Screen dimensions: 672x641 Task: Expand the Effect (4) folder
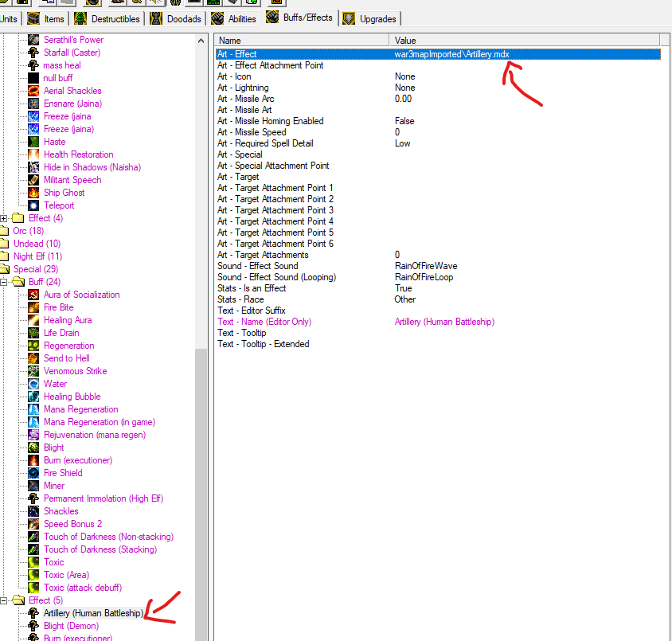point(4,218)
